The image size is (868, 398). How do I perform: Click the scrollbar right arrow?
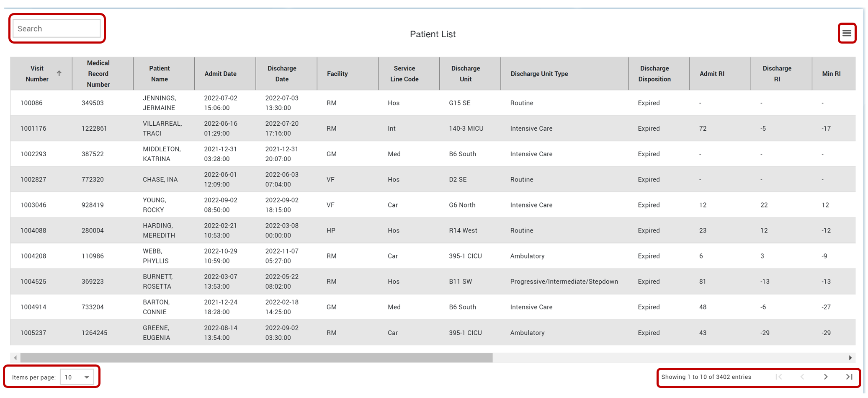tap(850, 358)
